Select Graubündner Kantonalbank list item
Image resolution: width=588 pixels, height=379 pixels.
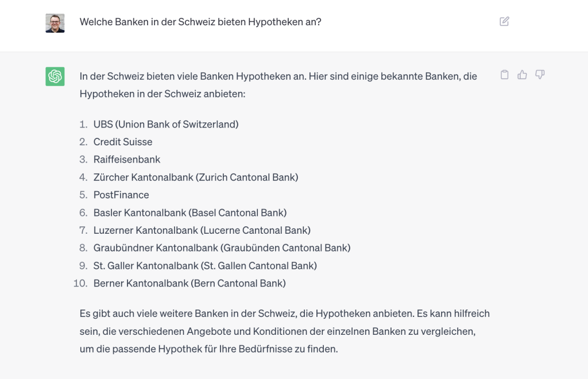[222, 248]
